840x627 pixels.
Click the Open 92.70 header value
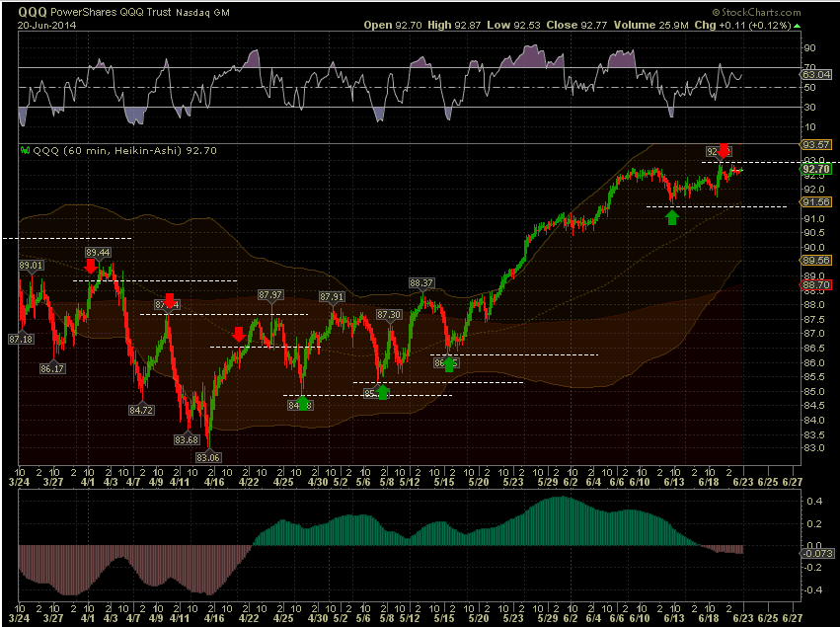click(393, 26)
